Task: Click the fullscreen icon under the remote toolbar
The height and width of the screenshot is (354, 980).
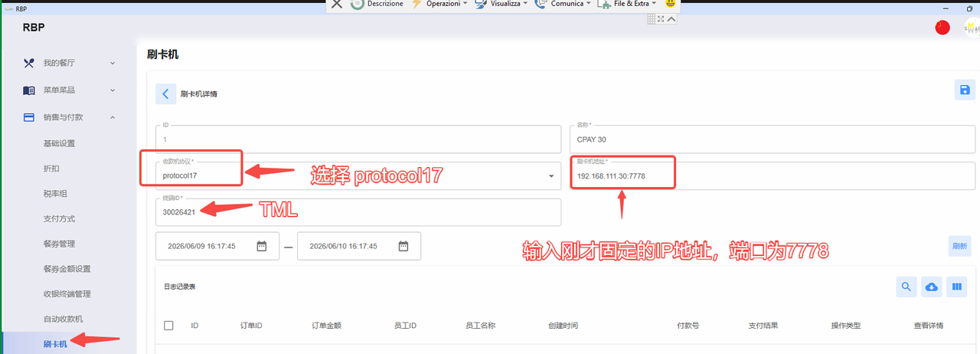Action: (660, 19)
